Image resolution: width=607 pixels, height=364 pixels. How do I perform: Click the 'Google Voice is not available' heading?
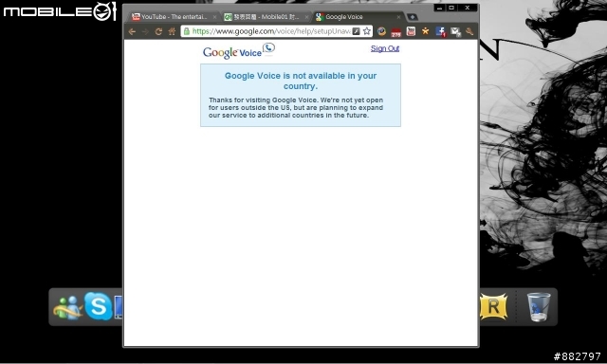tap(301, 81)
